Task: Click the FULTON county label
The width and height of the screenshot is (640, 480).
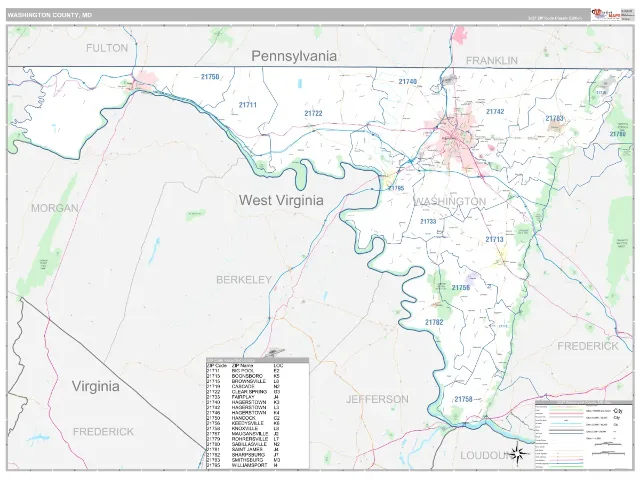Action: click(107, 48)
